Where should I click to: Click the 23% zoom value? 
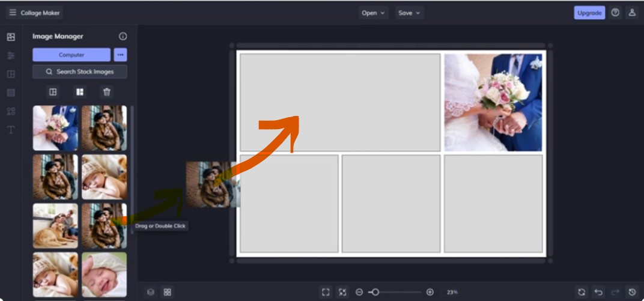(x=452, y=293)
